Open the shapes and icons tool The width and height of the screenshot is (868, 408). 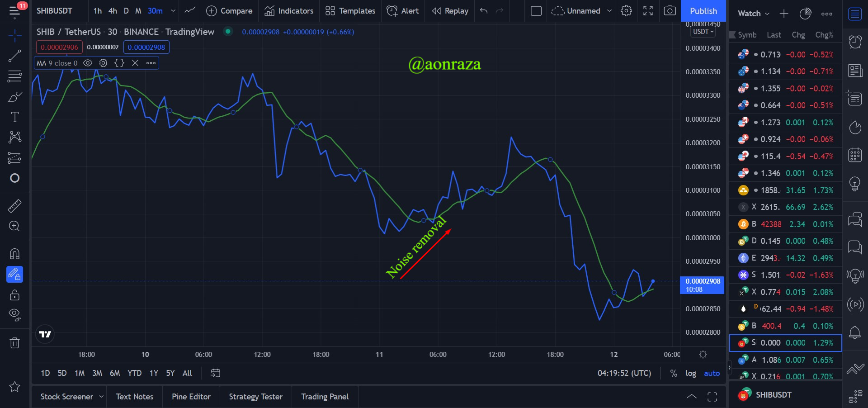(x=14, y=178)
